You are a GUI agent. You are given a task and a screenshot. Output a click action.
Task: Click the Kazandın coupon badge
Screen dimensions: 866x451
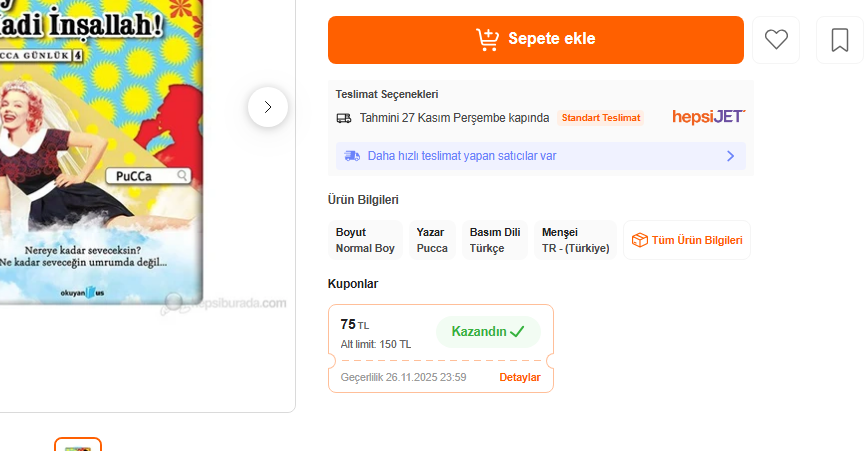[x=488, y=332]
